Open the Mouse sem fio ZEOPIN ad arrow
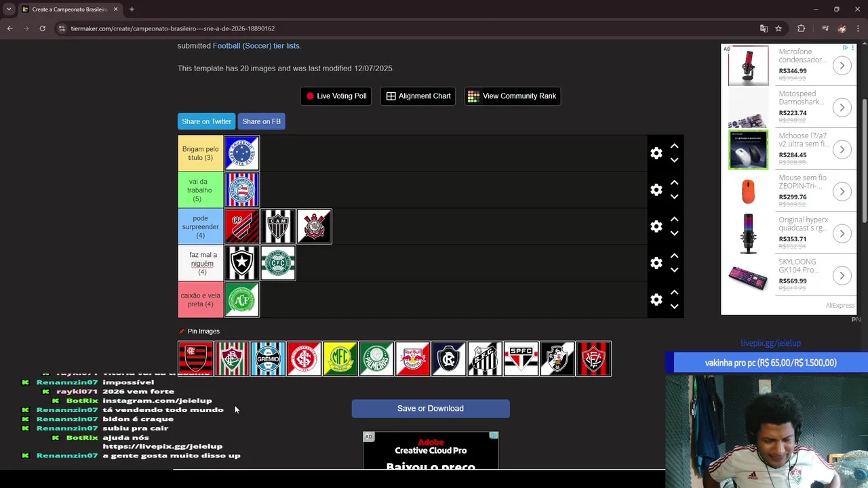 [x=842, y=192]
